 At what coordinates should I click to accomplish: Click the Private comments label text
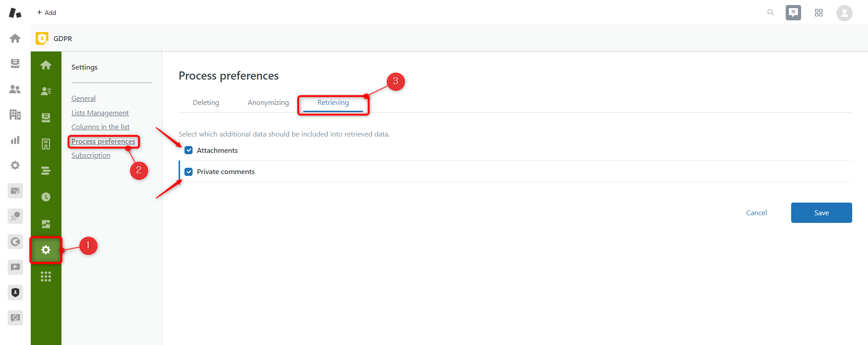click(x=226, y=172)
